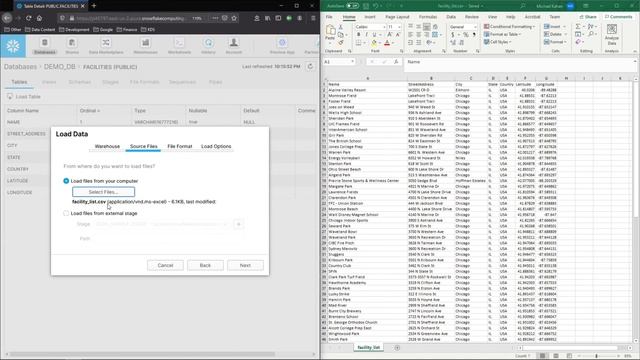Select Format Painter in Excel
The width and height of the screenshot is (640, 360).
coord(341,42)
